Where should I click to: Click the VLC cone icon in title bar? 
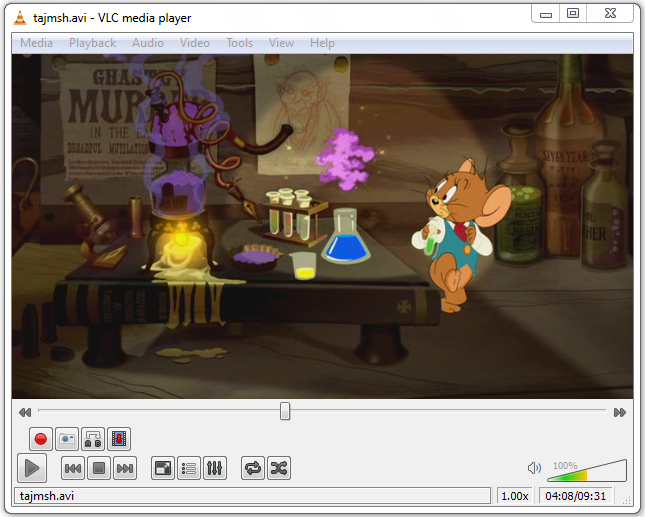(20, 18)
